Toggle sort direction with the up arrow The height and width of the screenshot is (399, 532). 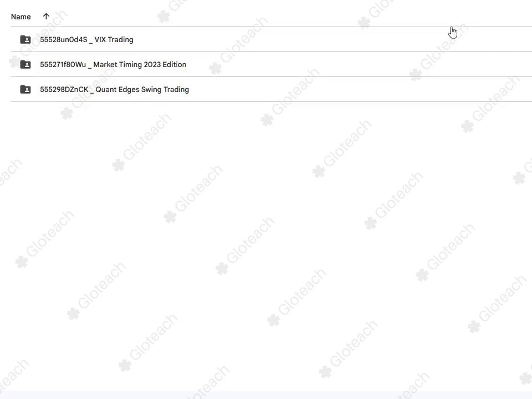pyautogui.click(x=46, y=16)
